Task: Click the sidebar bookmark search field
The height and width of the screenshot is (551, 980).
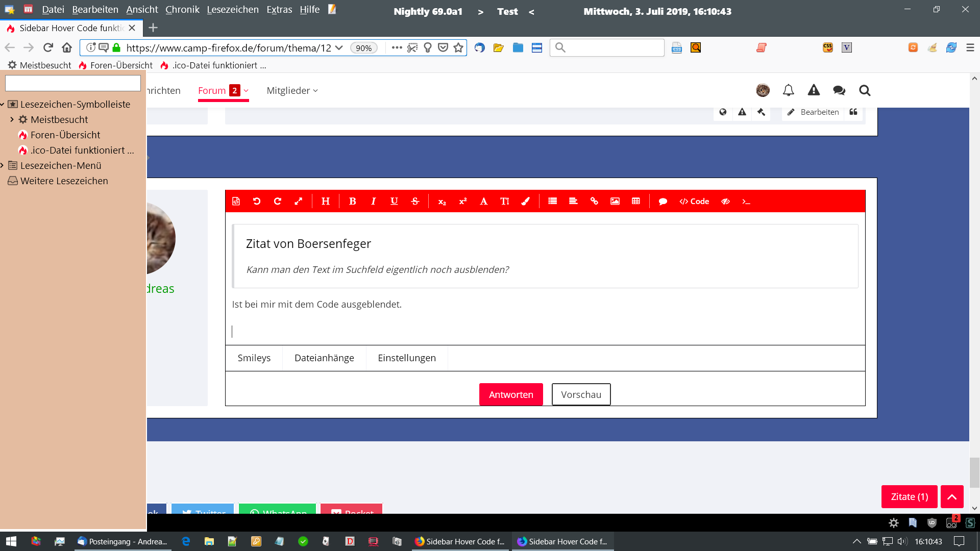Action: (x=73, y=83)
